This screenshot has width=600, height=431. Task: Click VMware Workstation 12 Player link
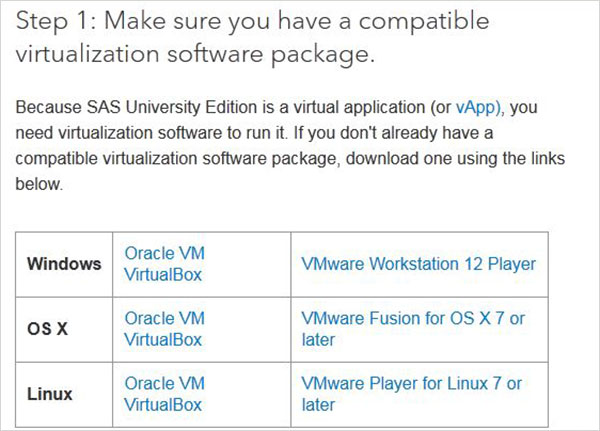click(x=418, y=264)
